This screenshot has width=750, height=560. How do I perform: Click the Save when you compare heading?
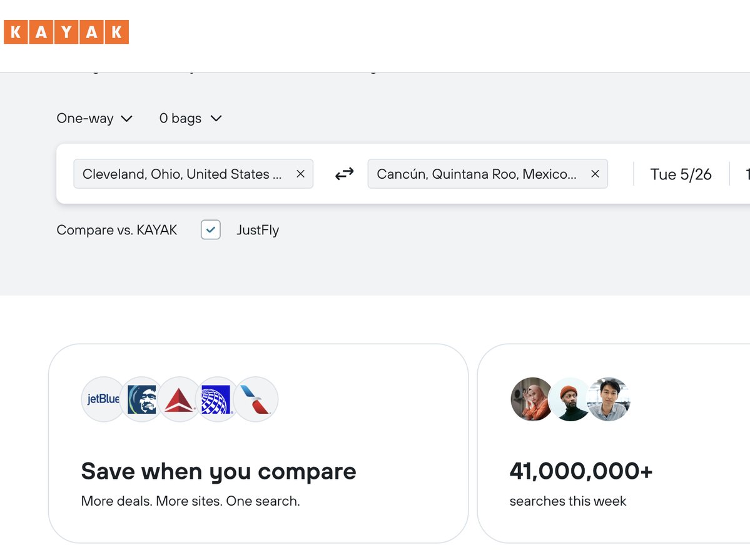[218, 472]
